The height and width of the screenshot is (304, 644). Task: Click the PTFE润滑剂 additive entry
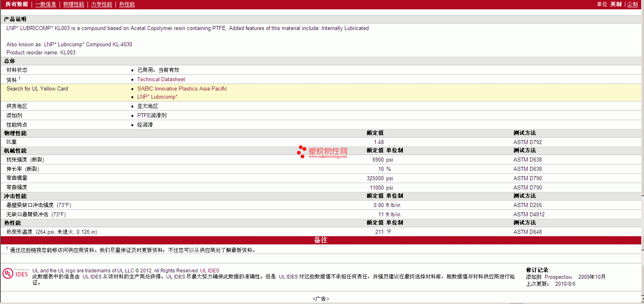[152, 115]
